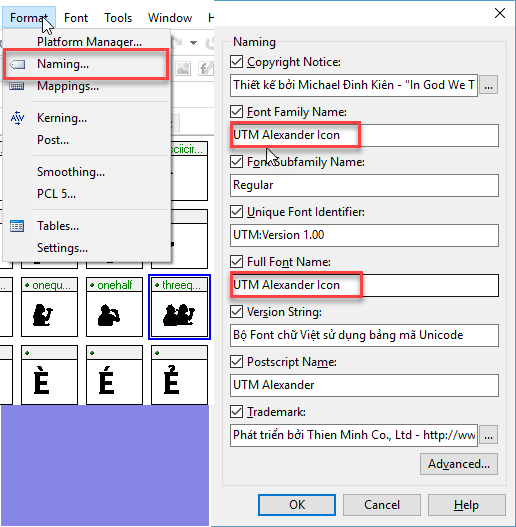Open Smoothing... settings
This screenshot has height=527, width=516.
click(x=86, y=172)
